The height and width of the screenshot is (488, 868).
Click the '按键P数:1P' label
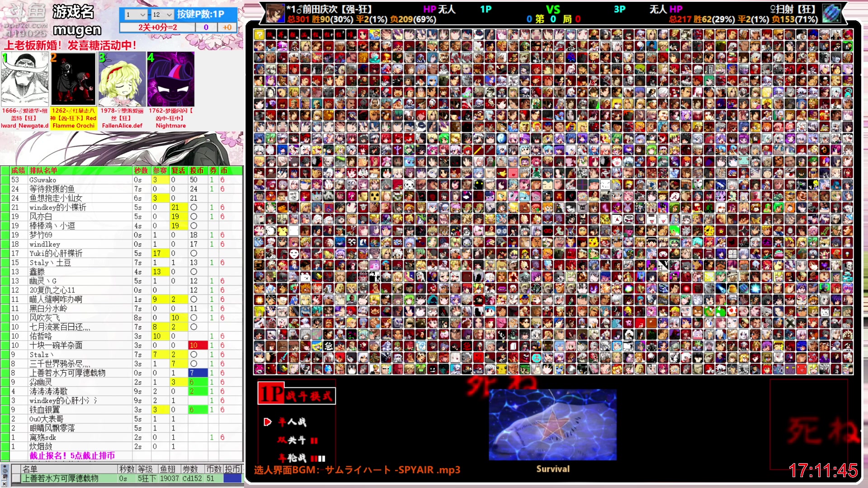(x=201, y=14)
